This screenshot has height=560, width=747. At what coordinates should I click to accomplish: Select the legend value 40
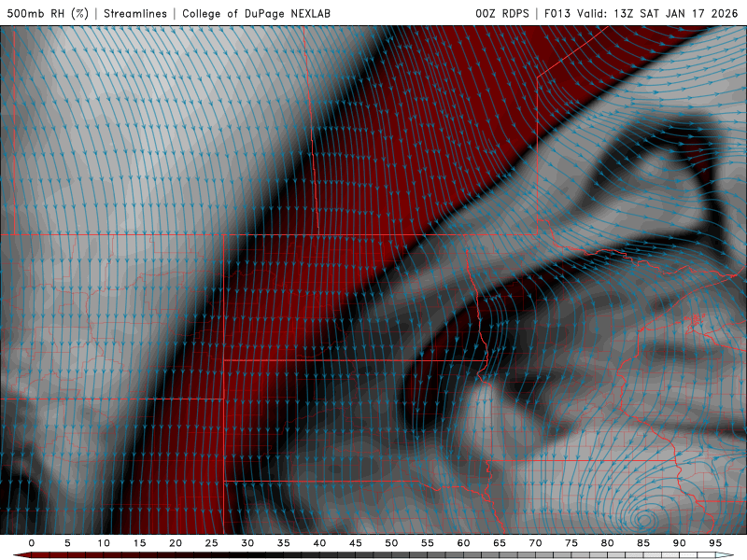(x=319, y=543)
